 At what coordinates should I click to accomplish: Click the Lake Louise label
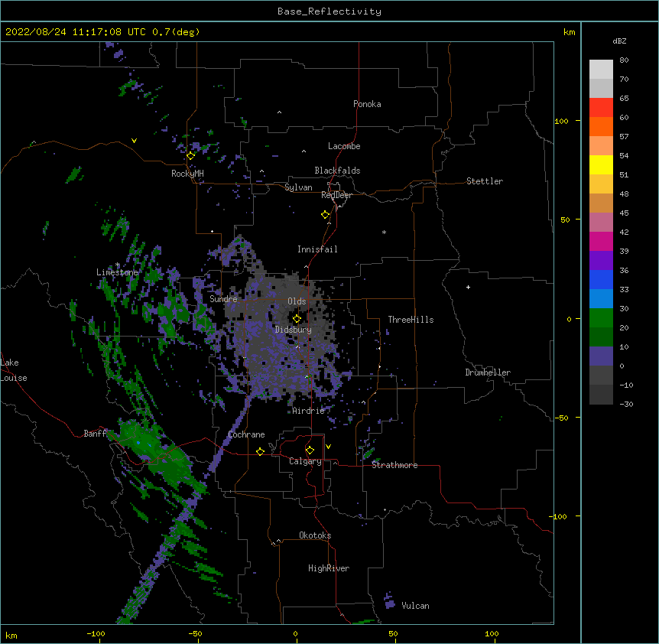(x=14, y=370)
